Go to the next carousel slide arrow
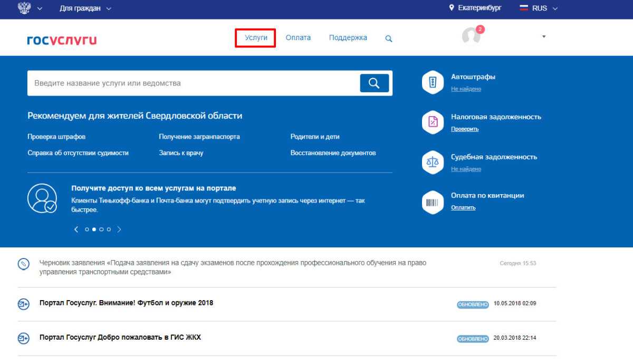Image resolution: width=633 pixels, height=364 pixels. coord(119,229)
